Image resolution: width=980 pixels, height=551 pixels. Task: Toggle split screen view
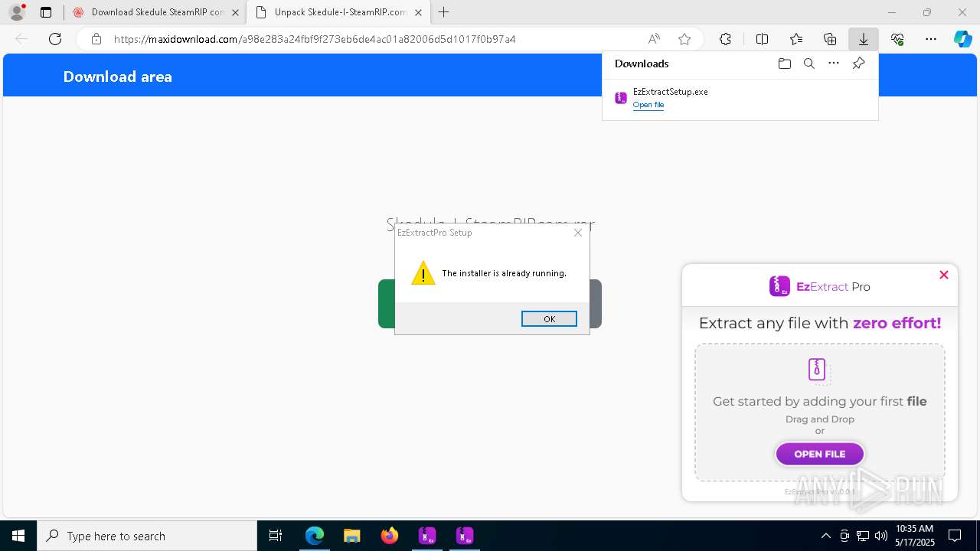(x=762, y=39)
